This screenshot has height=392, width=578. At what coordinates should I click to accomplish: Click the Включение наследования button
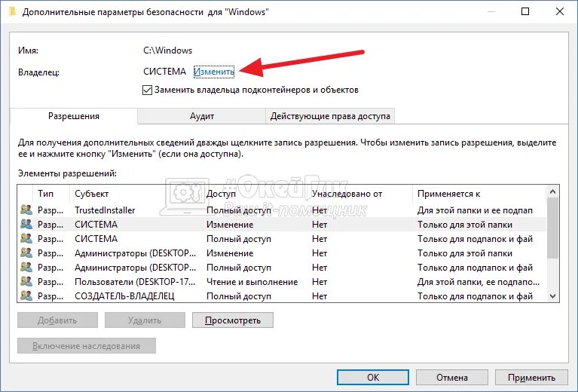click(86, 346)
